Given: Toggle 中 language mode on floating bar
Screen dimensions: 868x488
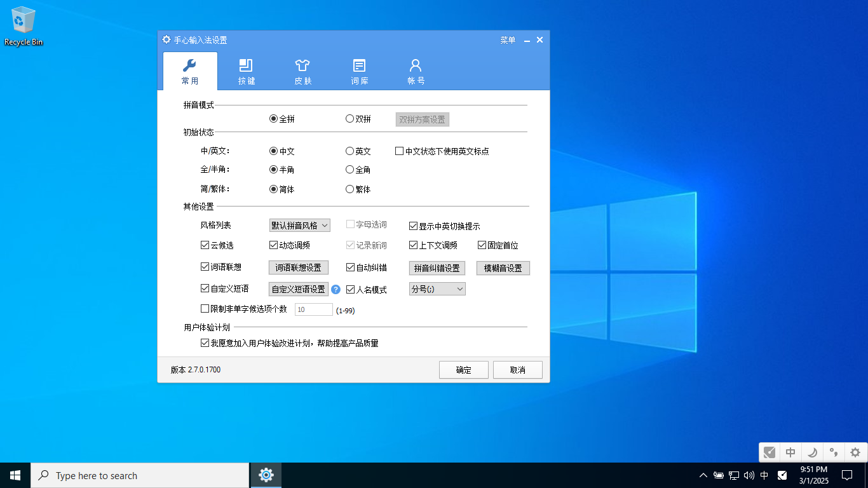Looking at the screenshot, I should click(x=790, y=452).
